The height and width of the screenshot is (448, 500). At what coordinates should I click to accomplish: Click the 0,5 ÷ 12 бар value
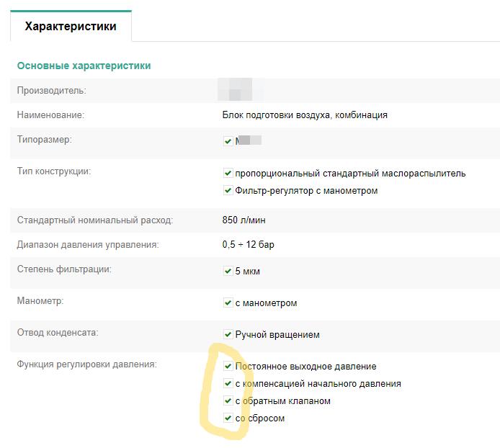click(x=248, y=245)
